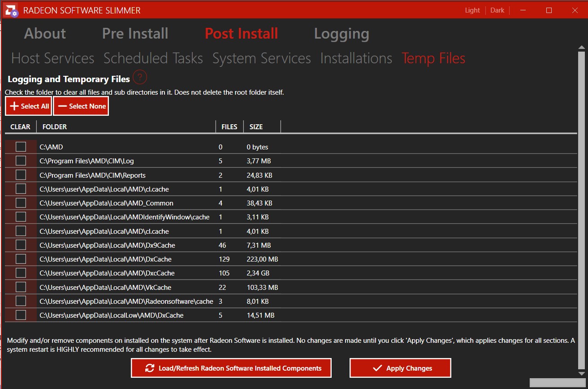Click the scrollbar up arrow
This screenshot has height=389, width=588.
581,47
